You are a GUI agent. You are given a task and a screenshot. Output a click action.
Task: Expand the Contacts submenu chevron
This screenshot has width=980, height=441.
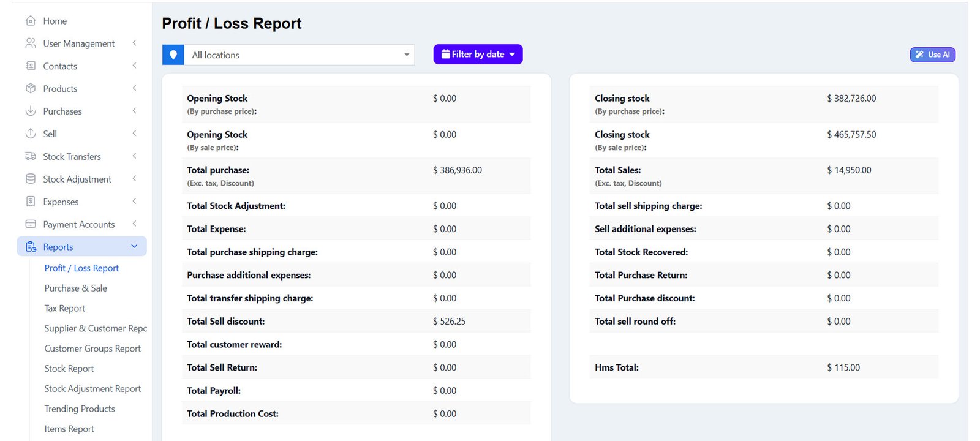134,66
